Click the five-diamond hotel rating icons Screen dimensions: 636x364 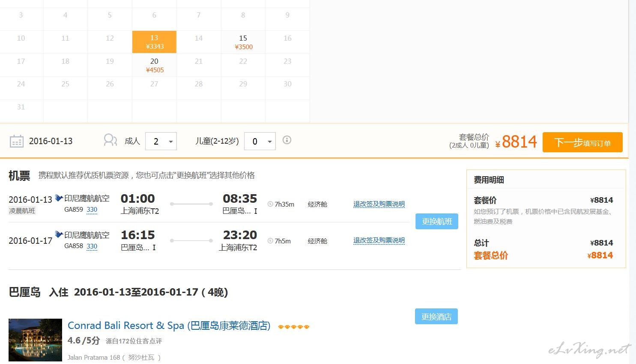293,327
